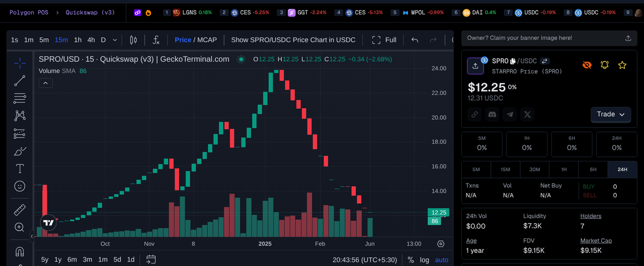Collapse the drawing toolbar side arrow

[x=32, y=236]
